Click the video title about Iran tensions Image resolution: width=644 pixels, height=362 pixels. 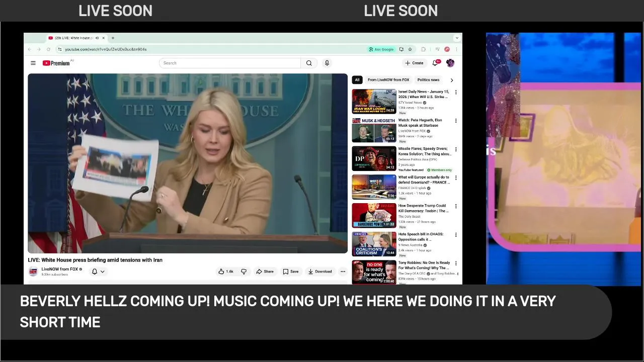click(x=95, y=260)
